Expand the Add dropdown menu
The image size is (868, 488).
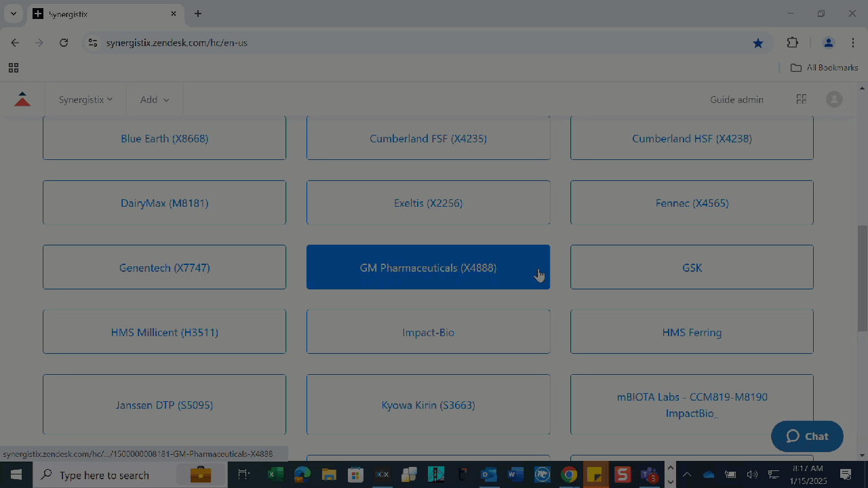[155, 100]
